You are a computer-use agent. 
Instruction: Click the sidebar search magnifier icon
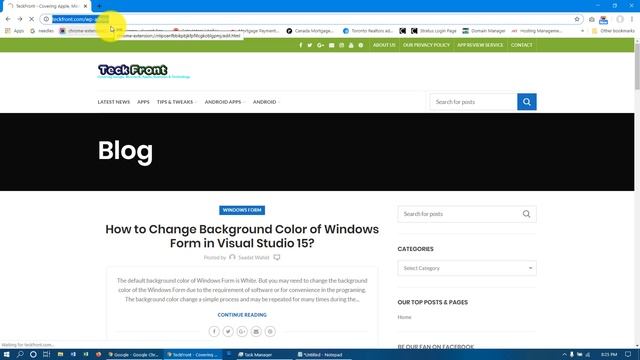pyautogui.click(x=527, y=214)
